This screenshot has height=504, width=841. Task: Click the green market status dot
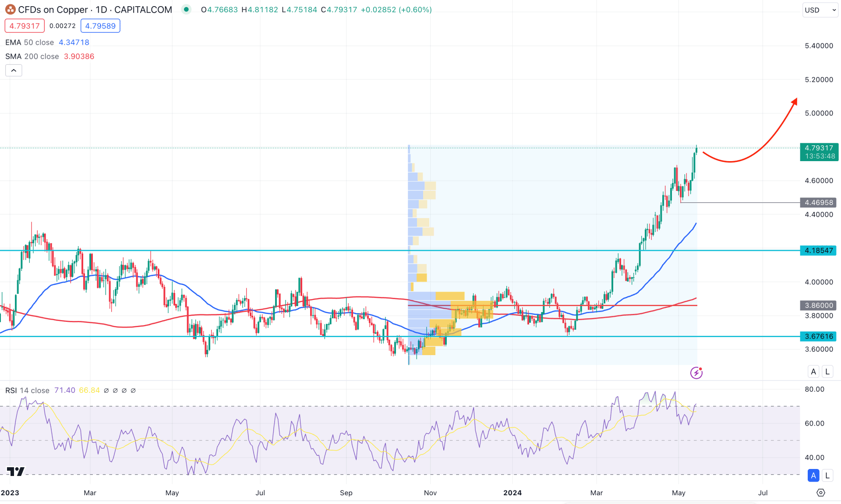coord(186,9)
